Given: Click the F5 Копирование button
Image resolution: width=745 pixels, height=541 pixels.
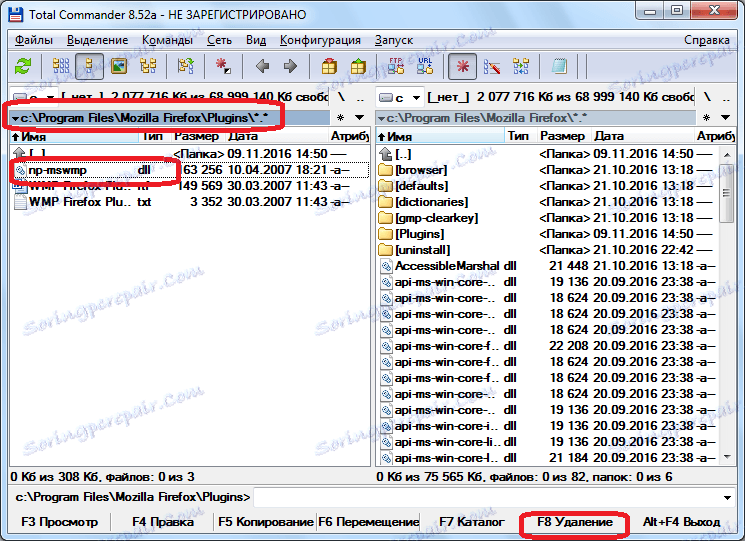Looking at the screenshot, I should 265,522.
